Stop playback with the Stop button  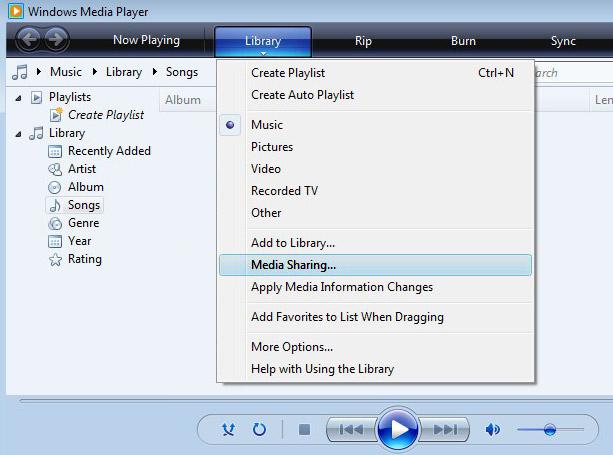click(x=304, y=430)
